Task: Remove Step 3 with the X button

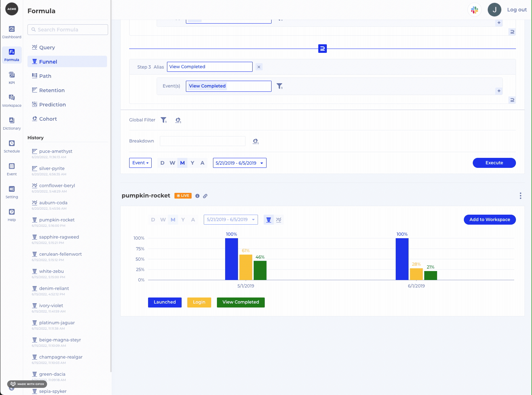Action: click(259, 67)
